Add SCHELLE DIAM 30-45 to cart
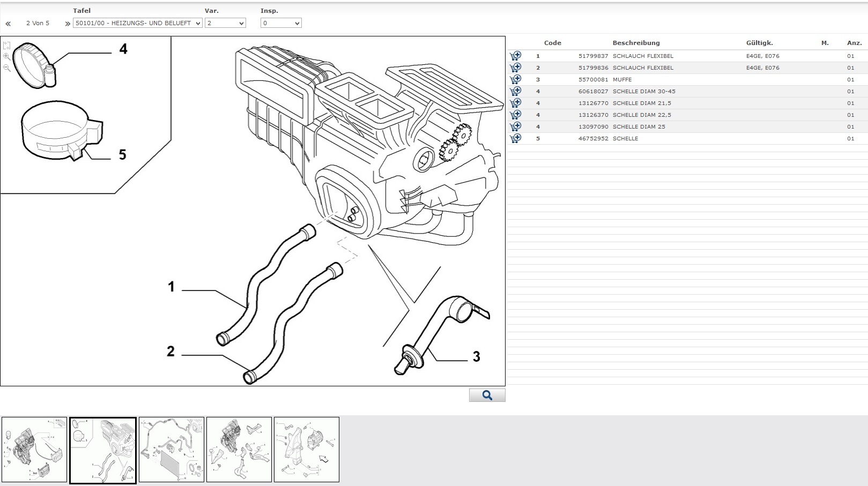 pos(515,91)
